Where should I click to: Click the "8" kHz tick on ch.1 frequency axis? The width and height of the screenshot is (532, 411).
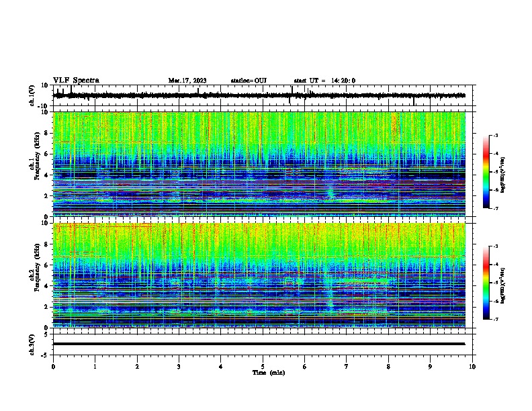(x=47, y=133)
